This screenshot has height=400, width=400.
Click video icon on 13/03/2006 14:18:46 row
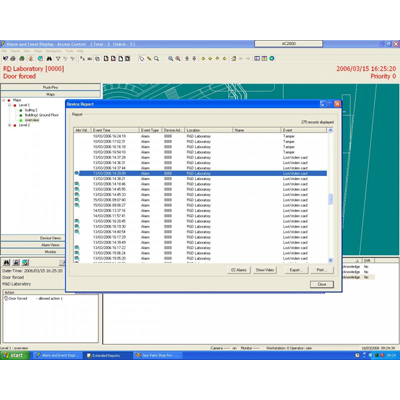pos(77,184)
